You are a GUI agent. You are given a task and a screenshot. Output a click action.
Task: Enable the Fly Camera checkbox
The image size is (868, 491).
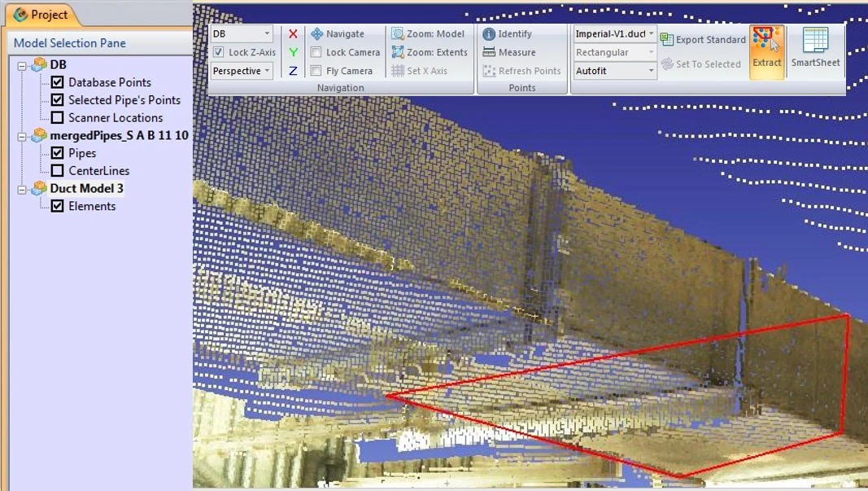point(316,71)
